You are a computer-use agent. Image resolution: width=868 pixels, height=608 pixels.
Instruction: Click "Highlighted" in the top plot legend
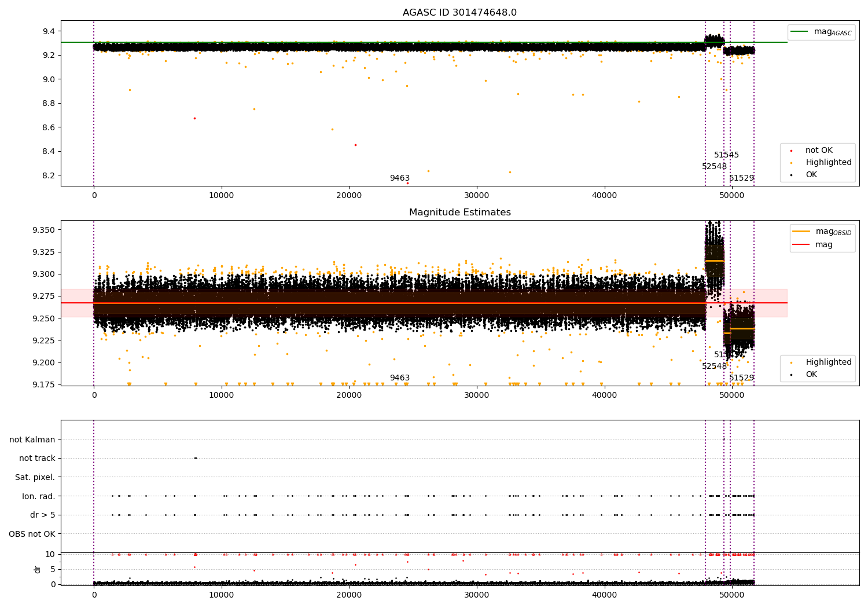tap(829, 163)
